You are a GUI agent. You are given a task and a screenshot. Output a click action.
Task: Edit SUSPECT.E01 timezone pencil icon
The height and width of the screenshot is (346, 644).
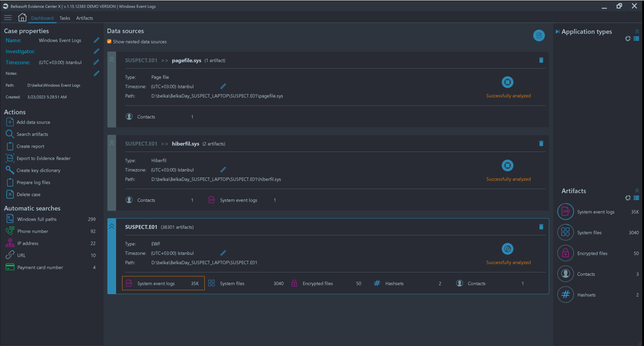click(223, 253)
